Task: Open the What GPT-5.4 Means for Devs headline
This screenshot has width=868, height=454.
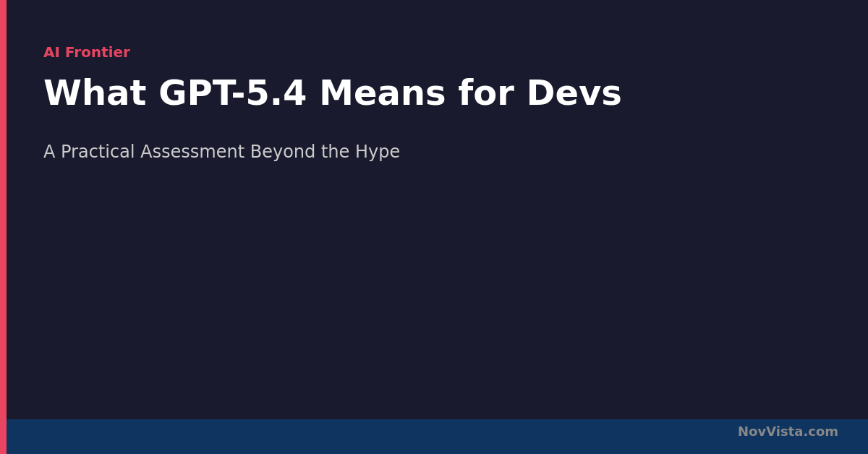Action: [332, 94]
